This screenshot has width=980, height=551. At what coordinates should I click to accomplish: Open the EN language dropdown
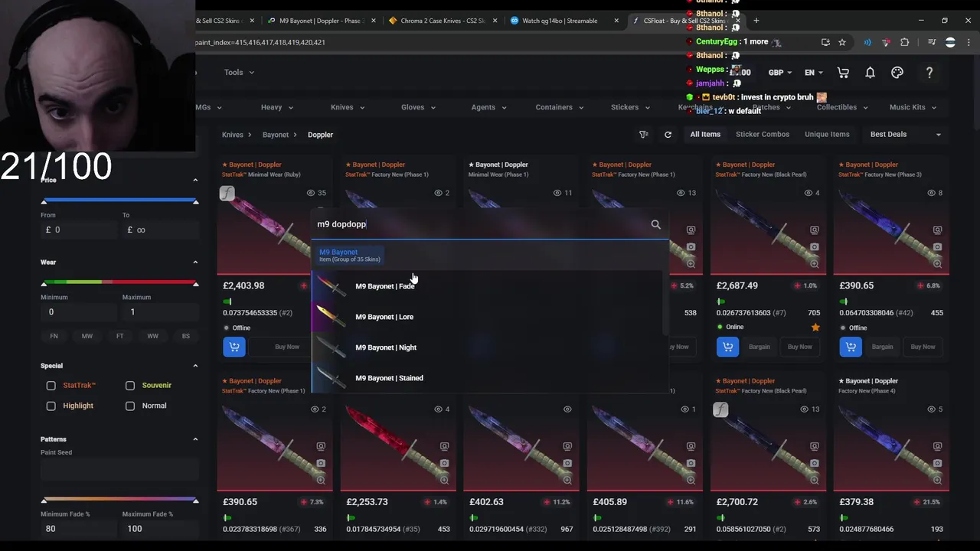pyautogui.click(x=813, y=73)
